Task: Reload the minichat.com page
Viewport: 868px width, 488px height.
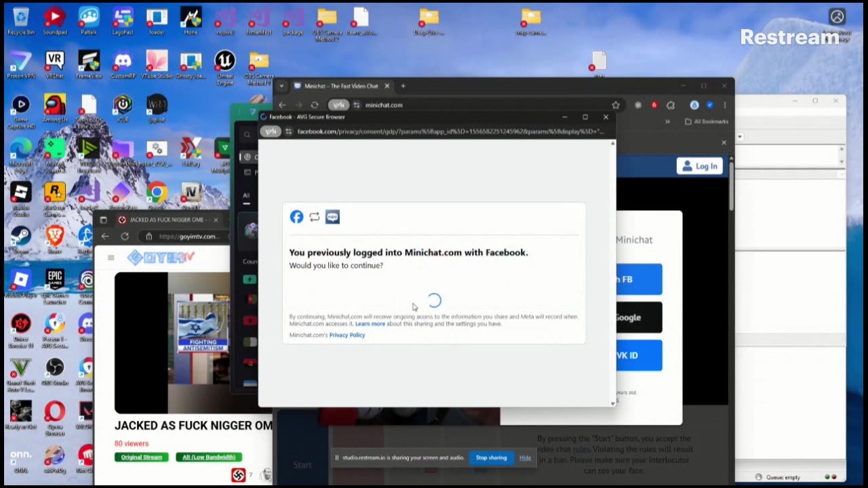Action: click(x=315, y=105)
